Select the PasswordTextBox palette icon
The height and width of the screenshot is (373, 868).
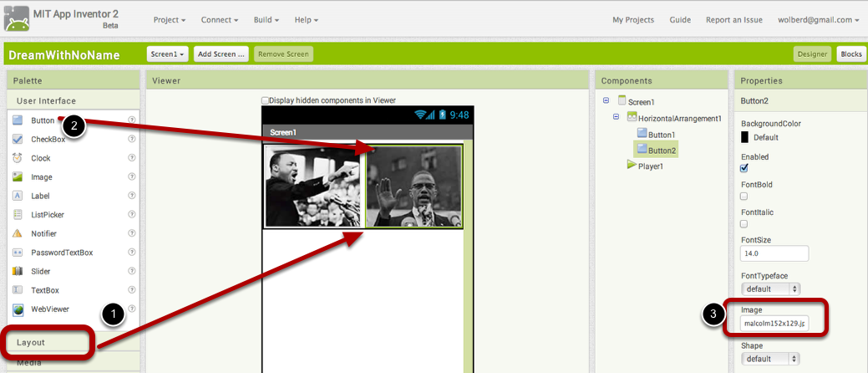tap(18, 253)
